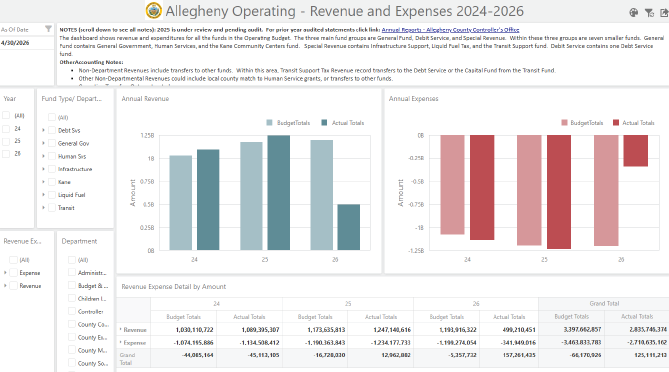
Task: Toggle the BudgetTotals legend in Annual Expenses
Action: click(582, 123)
